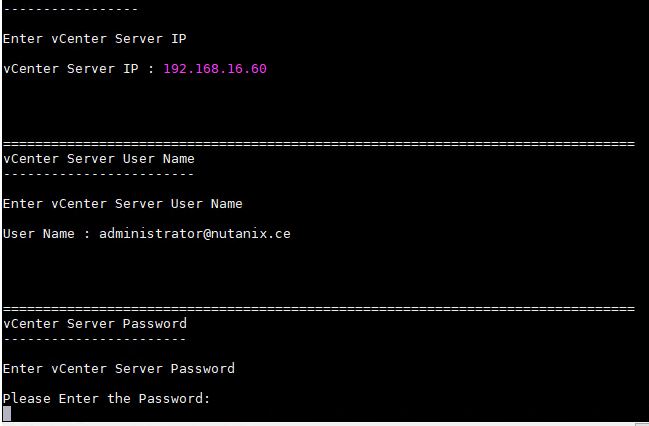Click the 'vCenter Server User Name' heading
649x426 pixels.
(99, 159)
